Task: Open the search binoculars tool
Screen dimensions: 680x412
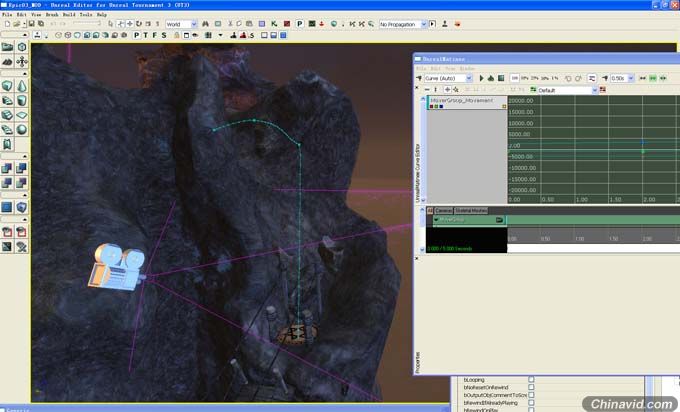Action: [x=205, y=24]
